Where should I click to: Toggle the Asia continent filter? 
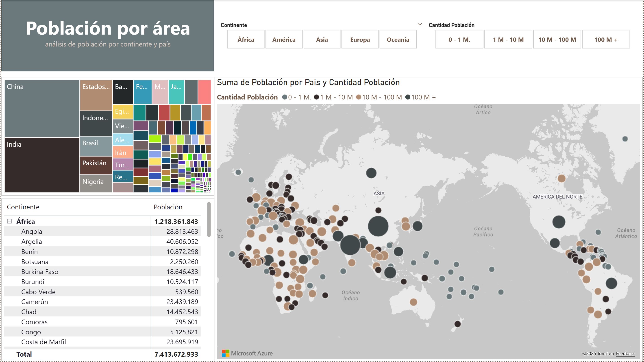322,40
